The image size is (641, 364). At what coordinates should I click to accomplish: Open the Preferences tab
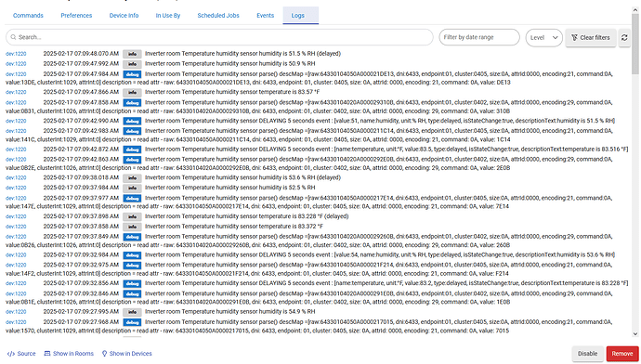click(x=76, y=16)
